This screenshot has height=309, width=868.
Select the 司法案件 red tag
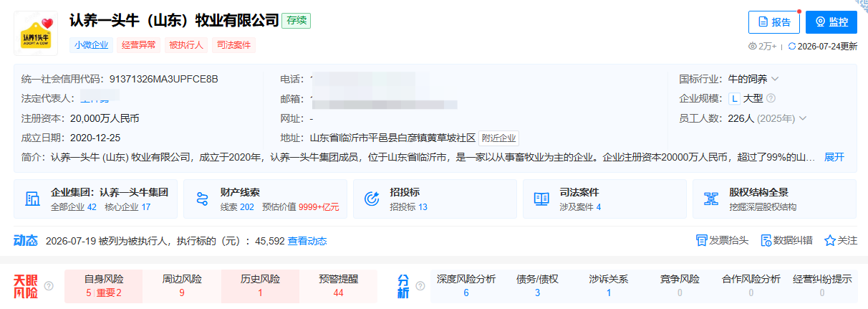[233, 44]
